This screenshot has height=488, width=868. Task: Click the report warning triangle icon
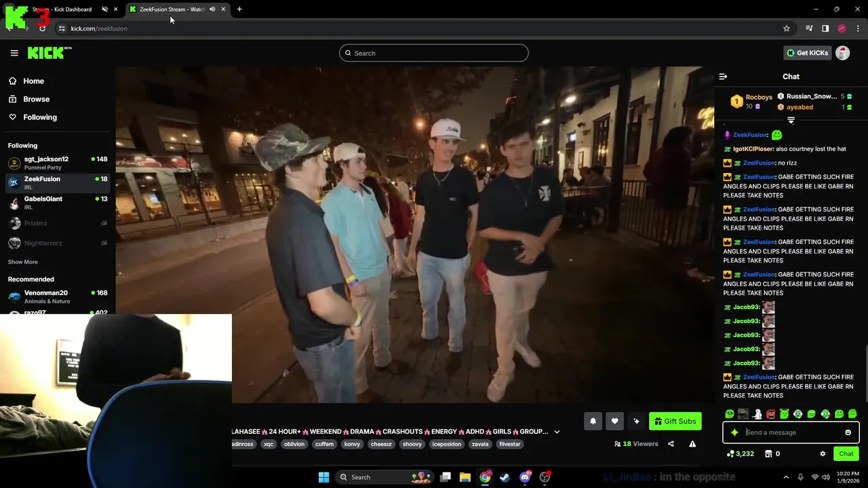(x=692, y=444)
